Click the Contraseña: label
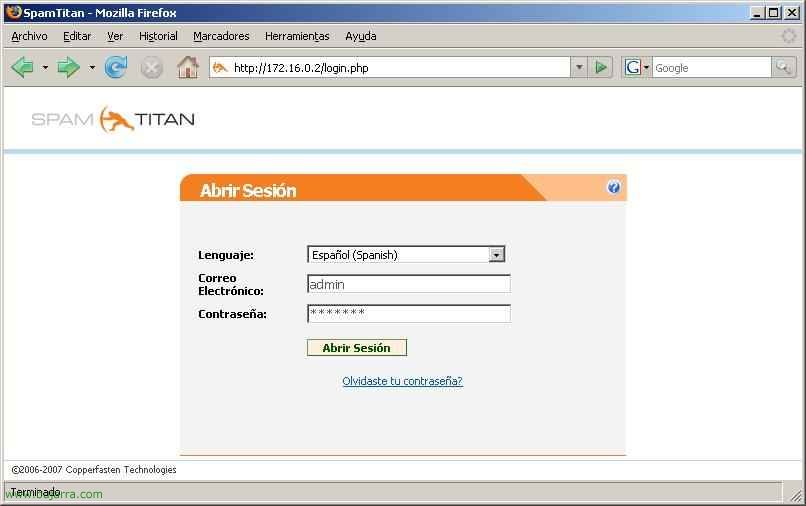This screenshot has width=806, height=506. [232, 314]
